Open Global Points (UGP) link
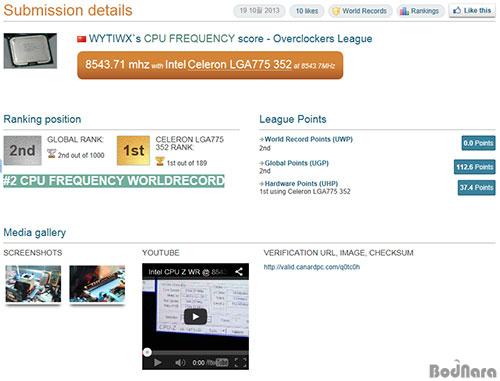Viewport: 500px width, 381px height. [x=296, y=163]
